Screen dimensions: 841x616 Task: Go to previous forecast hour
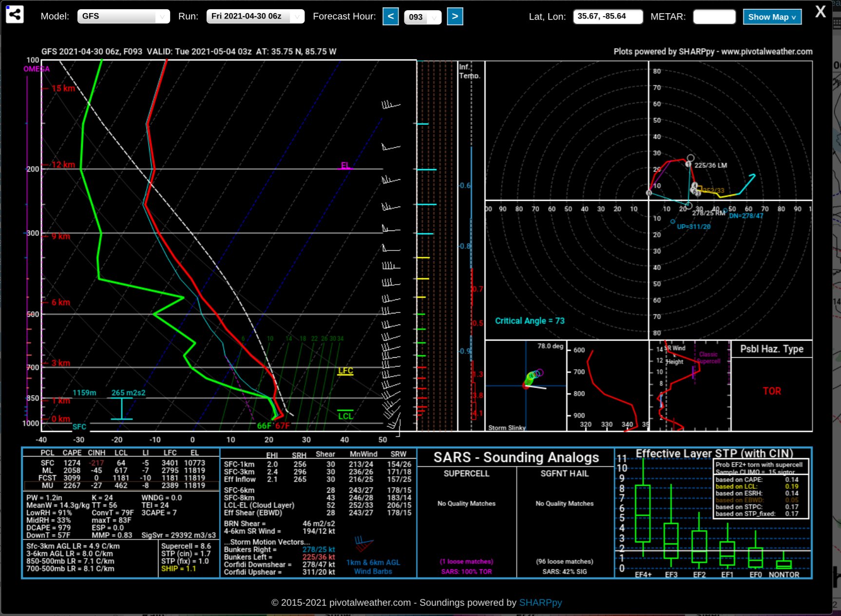(390, 16)
